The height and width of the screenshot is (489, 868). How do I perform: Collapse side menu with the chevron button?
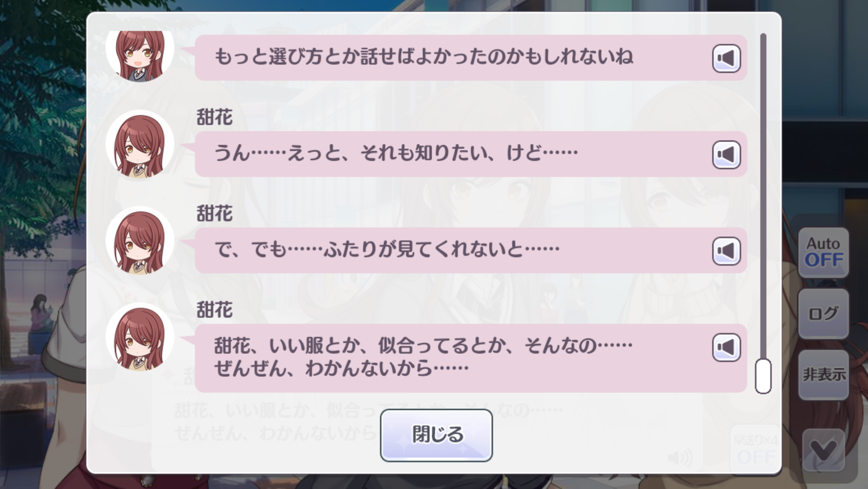click(x=823, y=450)
